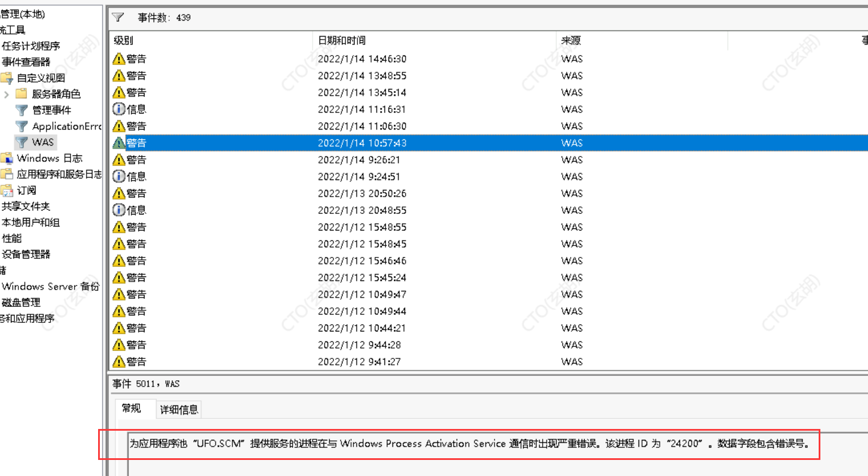This screenshot has width=868, height=476.
Task: Click the Windows 日志 folder icon
Action: [7, 158]
